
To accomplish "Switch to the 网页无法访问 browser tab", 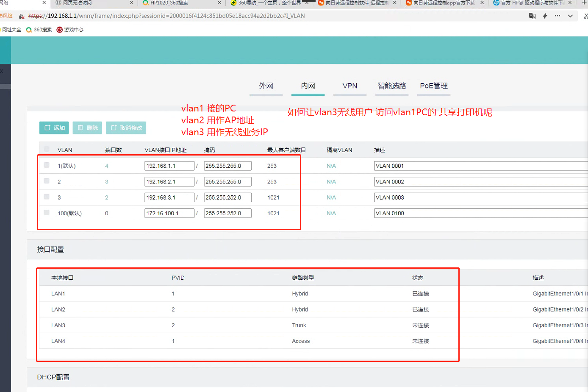I will [x=94, y=3].
